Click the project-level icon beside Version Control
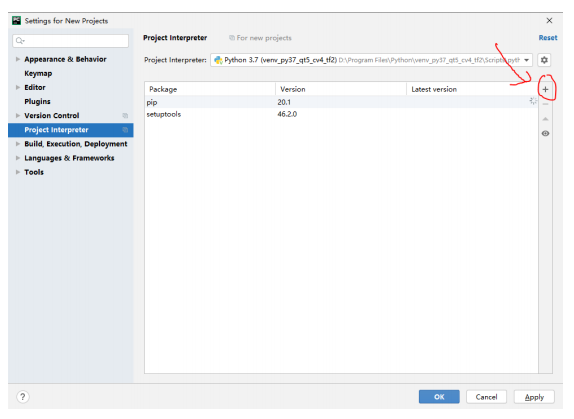 [x=125, y=116]
